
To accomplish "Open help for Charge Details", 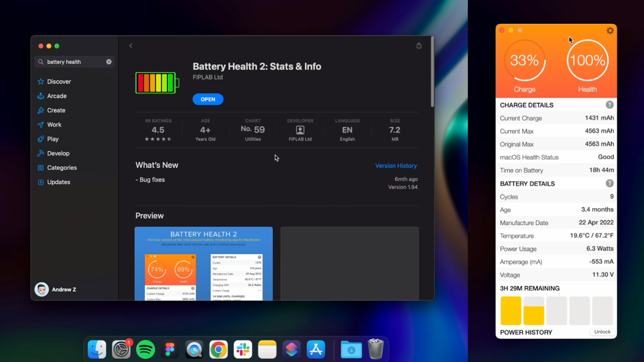I will click(x=610, y=105).
